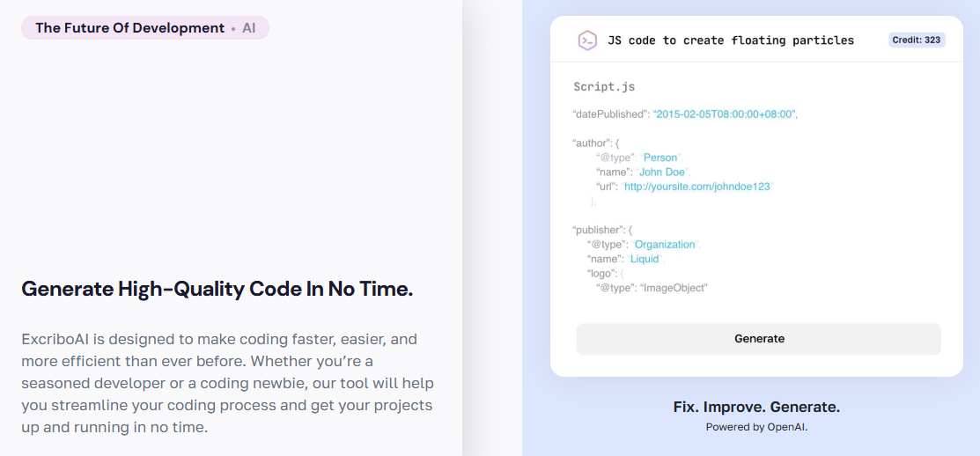Click "Powered by OpenAI." text
This screenshot has width=980, height=456.
[756, 427]
